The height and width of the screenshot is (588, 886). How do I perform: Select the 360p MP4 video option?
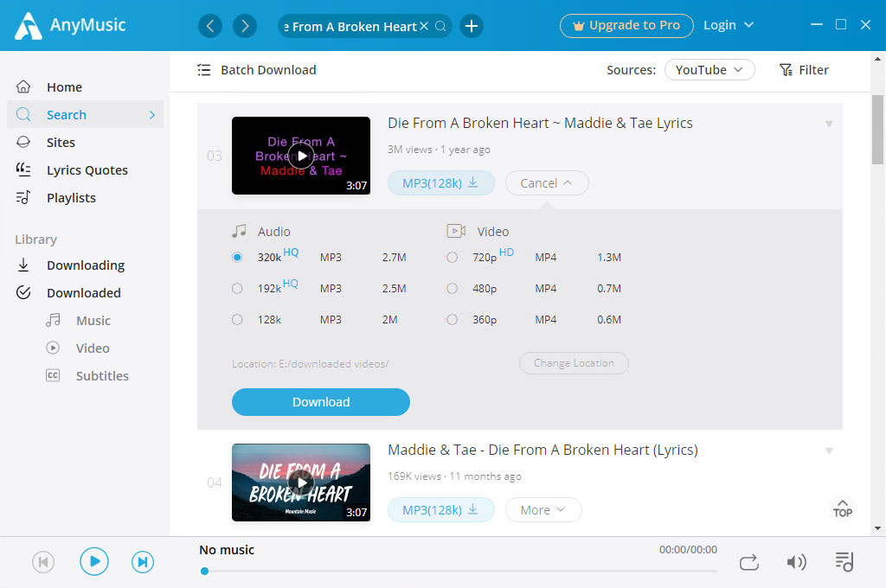[452, 320]
